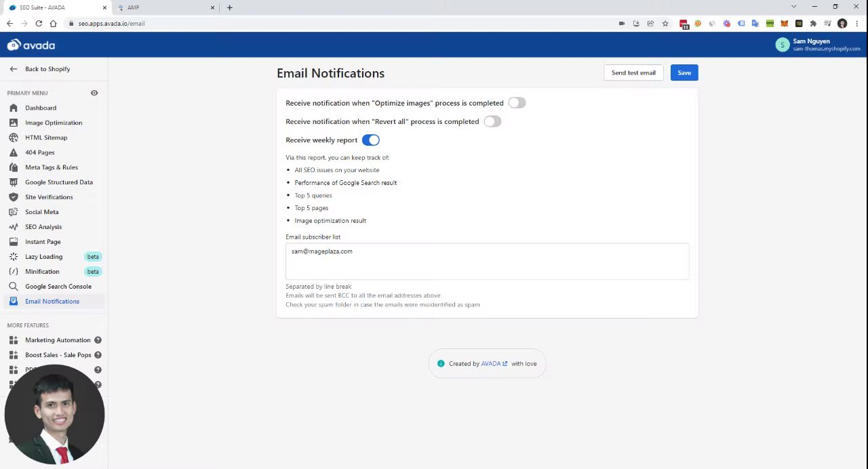
Task: Open the browser extensions puzzle icon
Action: point(813,24)
